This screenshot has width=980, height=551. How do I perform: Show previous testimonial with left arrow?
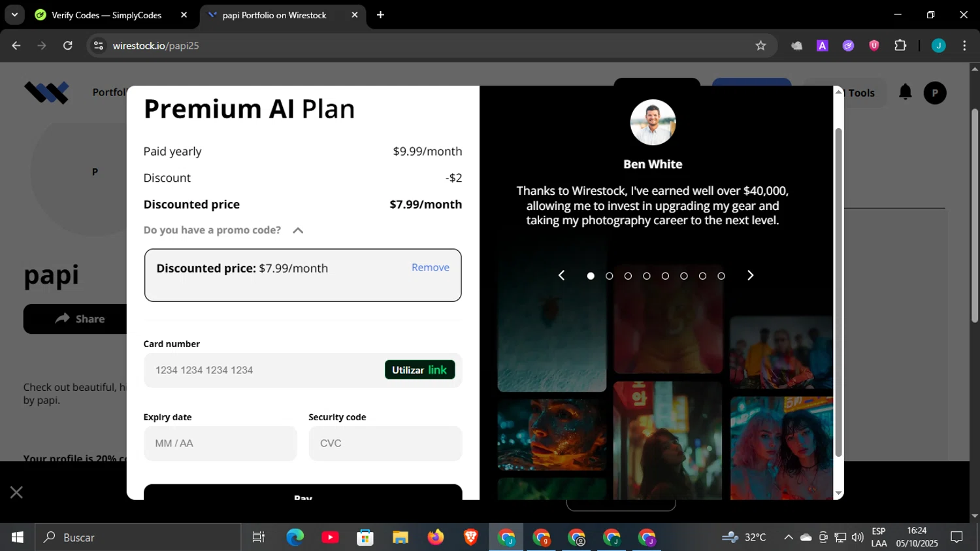(x=561, y=275)
